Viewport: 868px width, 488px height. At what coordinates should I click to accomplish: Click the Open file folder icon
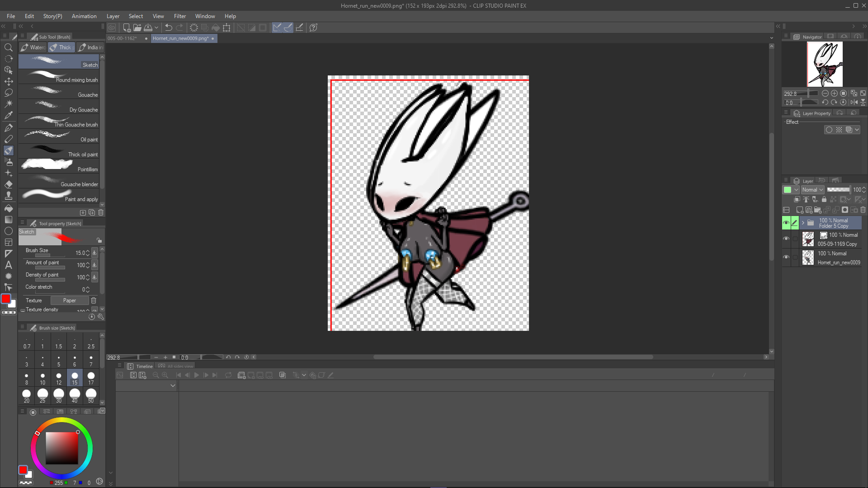137,28
